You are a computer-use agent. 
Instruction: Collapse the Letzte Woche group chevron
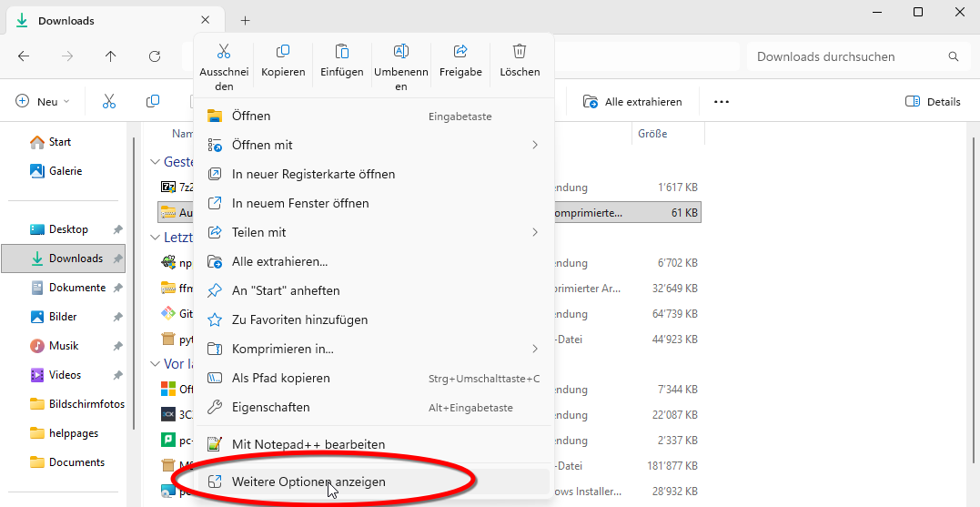(155, 238)
